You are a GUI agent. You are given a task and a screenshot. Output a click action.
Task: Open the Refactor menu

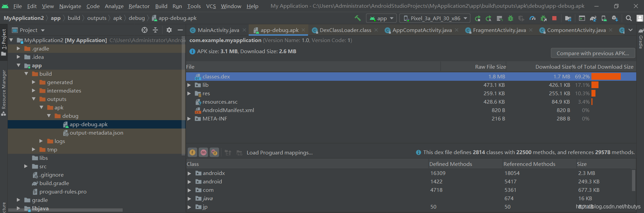click(139, 6)
